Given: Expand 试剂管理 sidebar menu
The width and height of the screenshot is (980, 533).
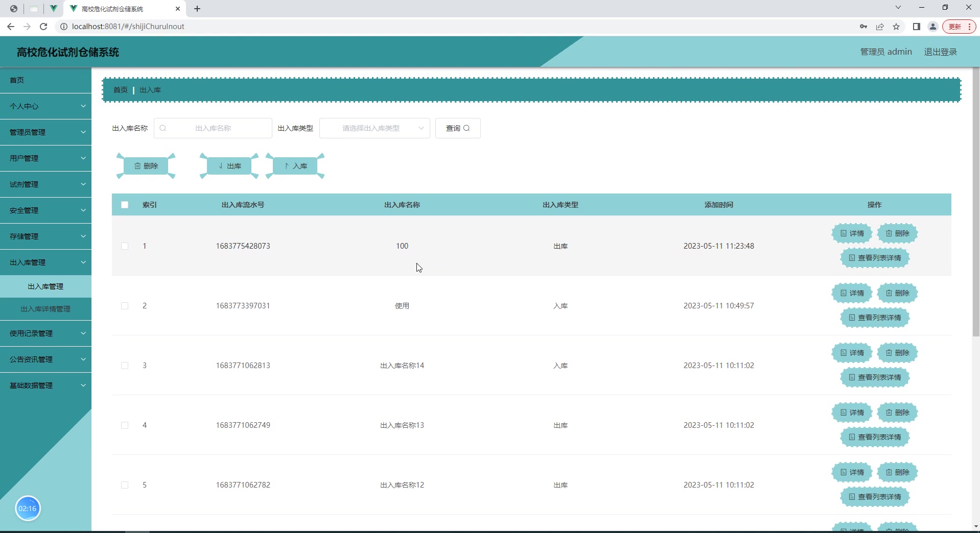Looking at the screenshot, I should coord(45,184).
